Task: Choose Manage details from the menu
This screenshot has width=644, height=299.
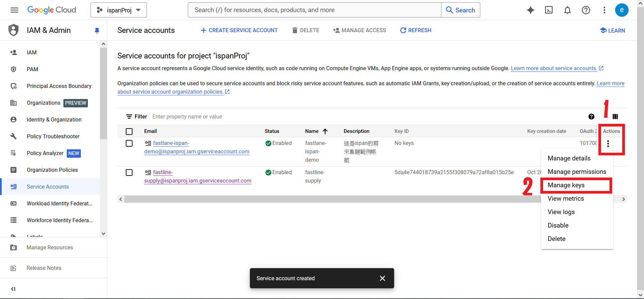Action: [577, 158]
